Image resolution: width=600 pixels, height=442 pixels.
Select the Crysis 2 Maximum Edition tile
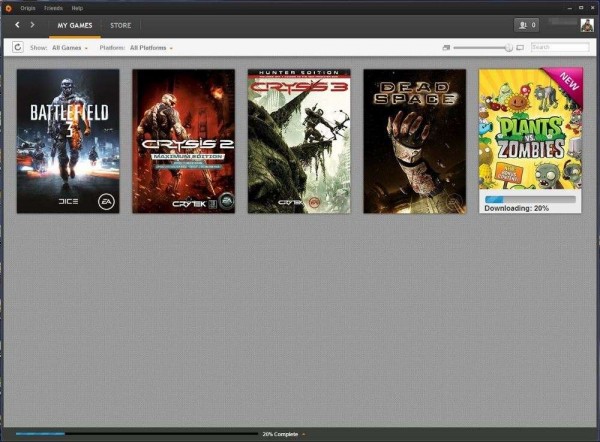184,141
